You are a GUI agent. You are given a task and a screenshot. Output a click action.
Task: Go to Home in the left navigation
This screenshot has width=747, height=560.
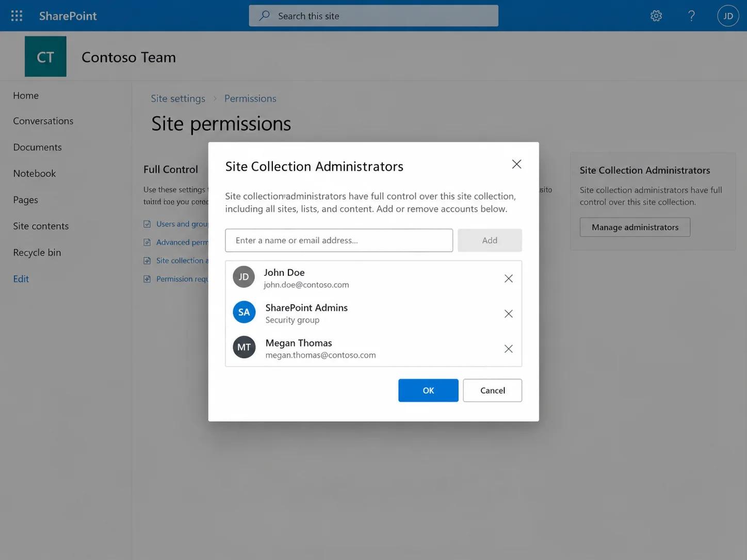[26, 95]
